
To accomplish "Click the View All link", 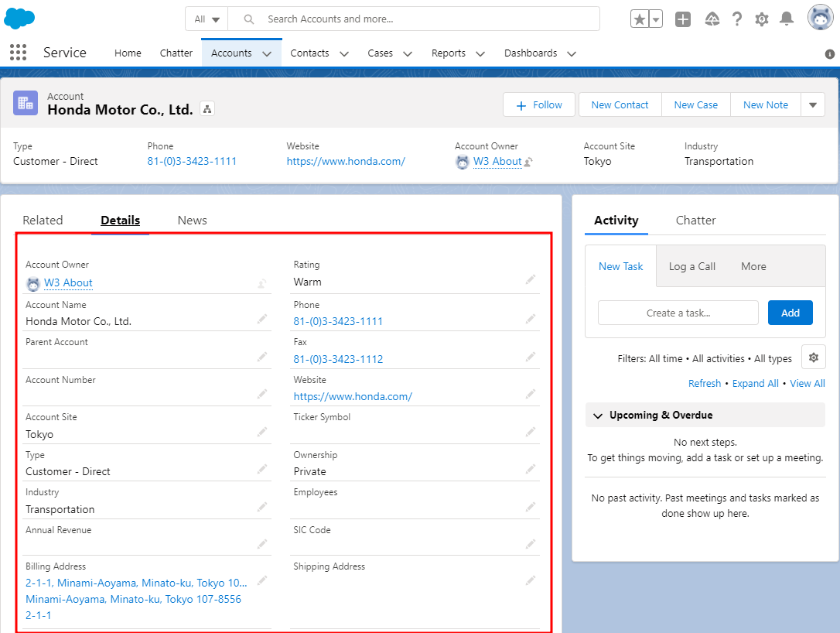I will tap(808, 383).
